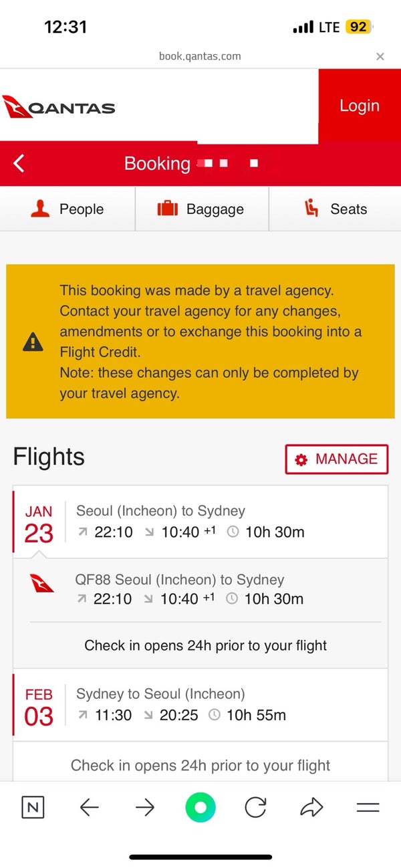Image resolution: width=401 pixels, height=868 pixels.
Task: Expand the Feb 03 Sydney to Seoul flight
Action: (200, 706)
